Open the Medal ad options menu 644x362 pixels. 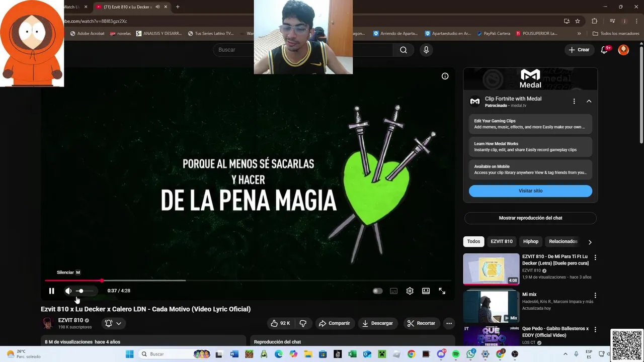tap(574, 101)
